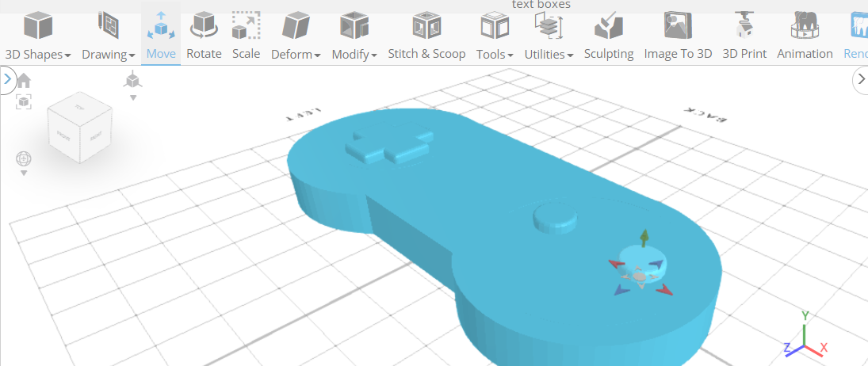Open the partly visible Render tool
This screenshot has width=868, height=366.
pyautogui.click(x=855, y=37)
